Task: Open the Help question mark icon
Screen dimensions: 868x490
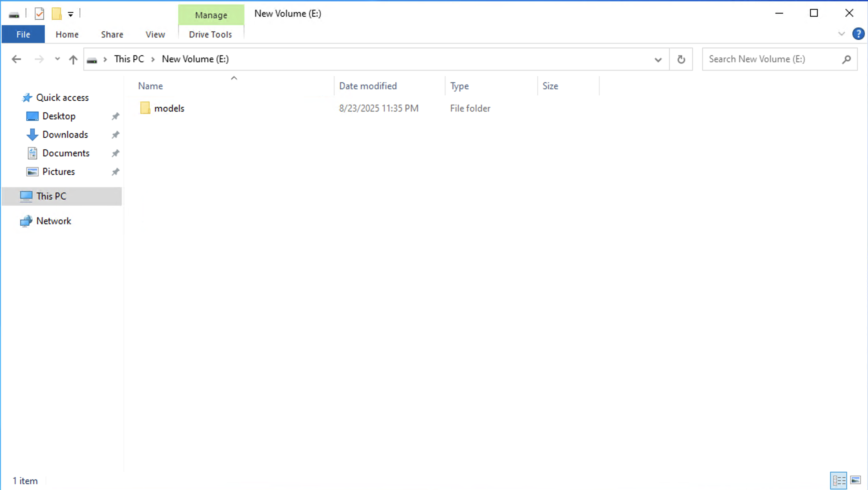Action: pyautogui.click(x=858, y=34)
